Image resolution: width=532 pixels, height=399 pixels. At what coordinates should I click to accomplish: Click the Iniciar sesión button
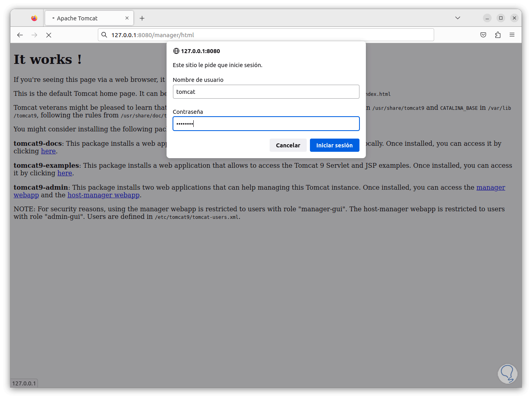(x=335, y=145)
